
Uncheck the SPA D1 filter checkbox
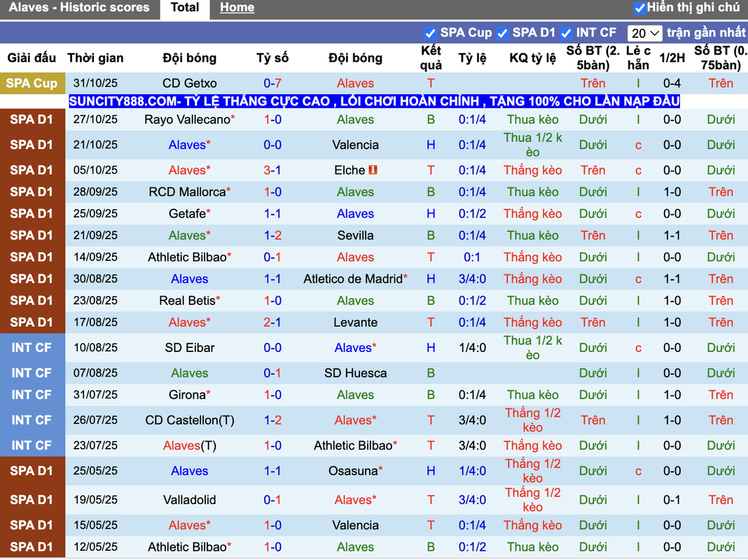tap(502, 33)
